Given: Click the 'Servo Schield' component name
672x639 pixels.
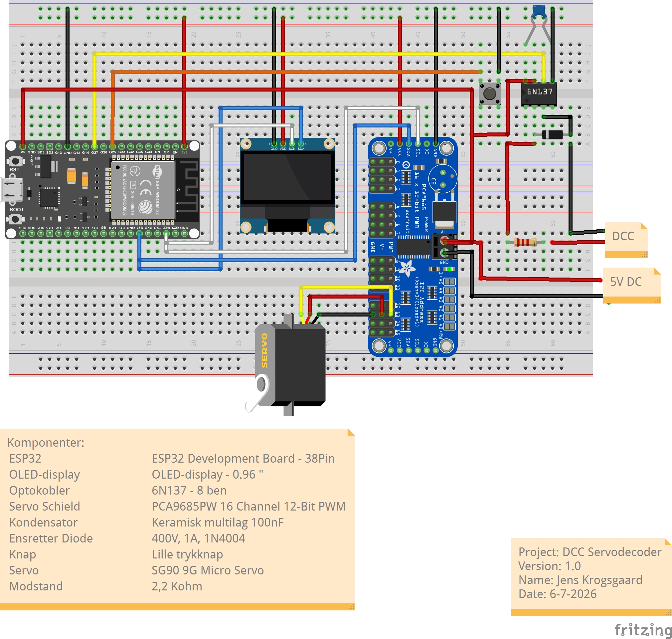Looking at the screenshot, I should click(45, 507).
